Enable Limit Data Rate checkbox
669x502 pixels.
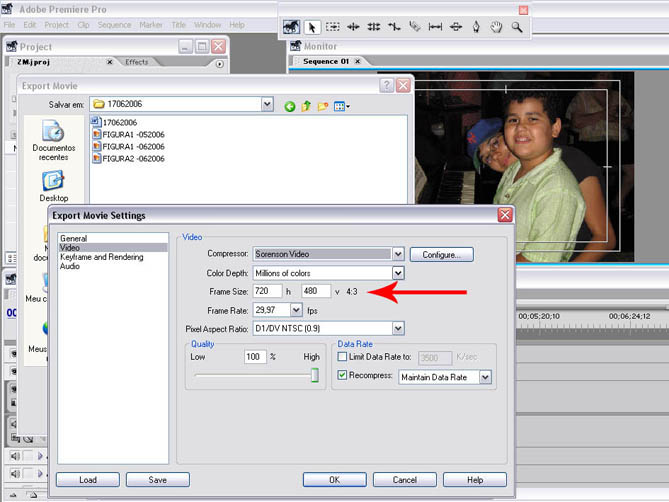pos(343,357)
